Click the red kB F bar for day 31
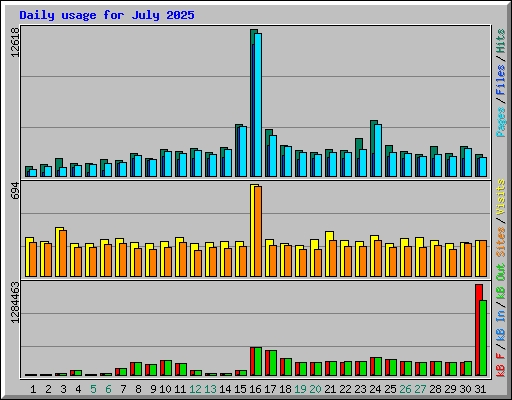The height and width of the screenshot is (400, 512). coord(478,330)
